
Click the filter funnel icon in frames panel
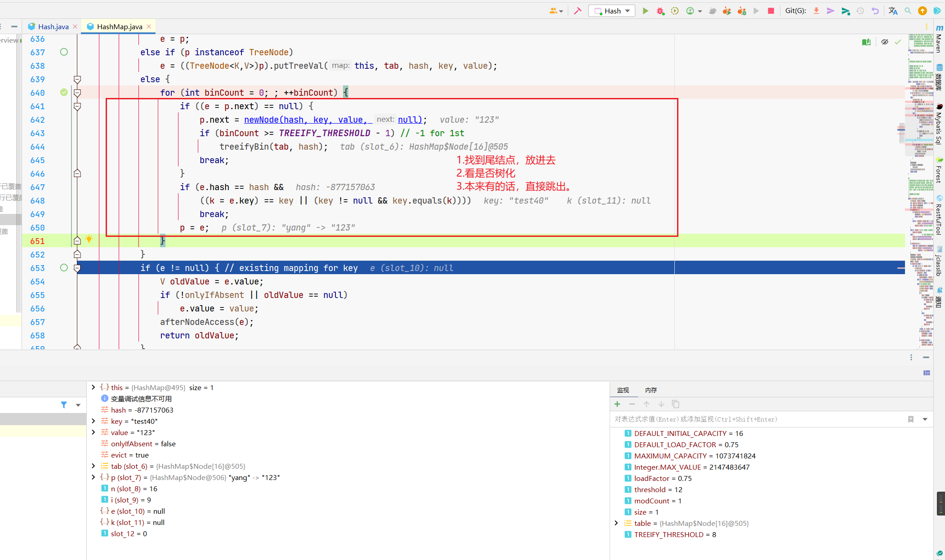point(64,405)
